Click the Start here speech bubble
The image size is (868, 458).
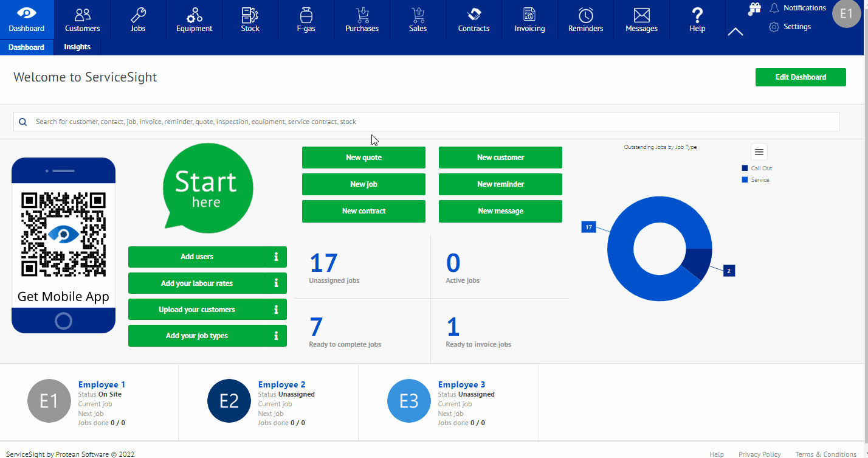(207, 189)
